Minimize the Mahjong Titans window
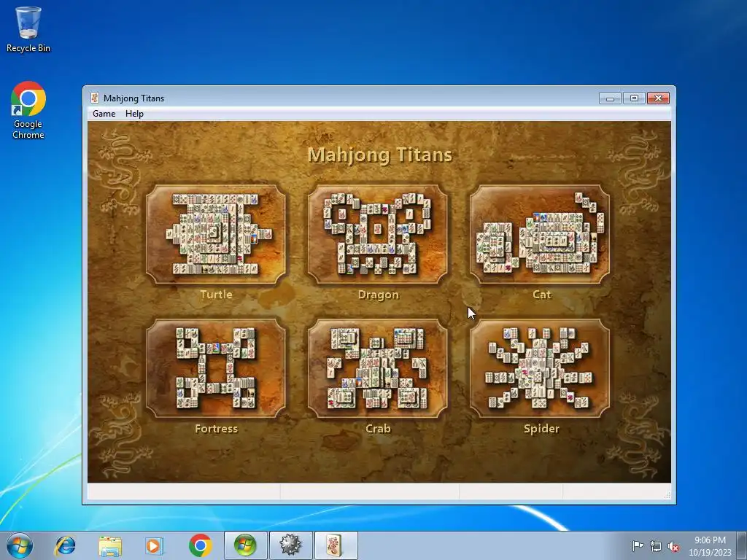The height and width of the screenshot is (560, 747). click(610, 98)
